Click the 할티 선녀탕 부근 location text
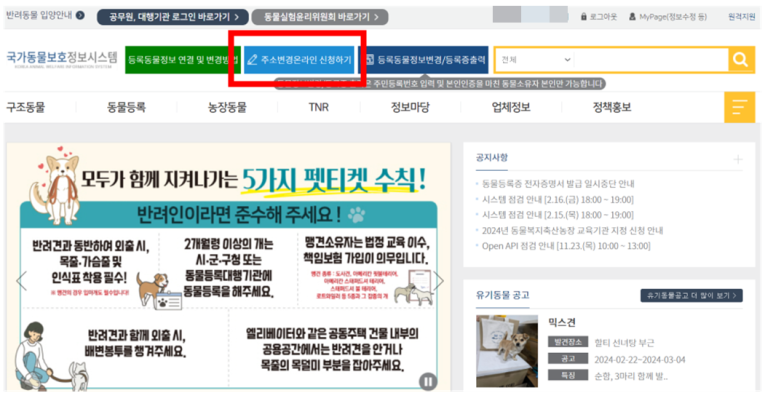The width and height of the screenshot is (773, 409). point(624,342)
